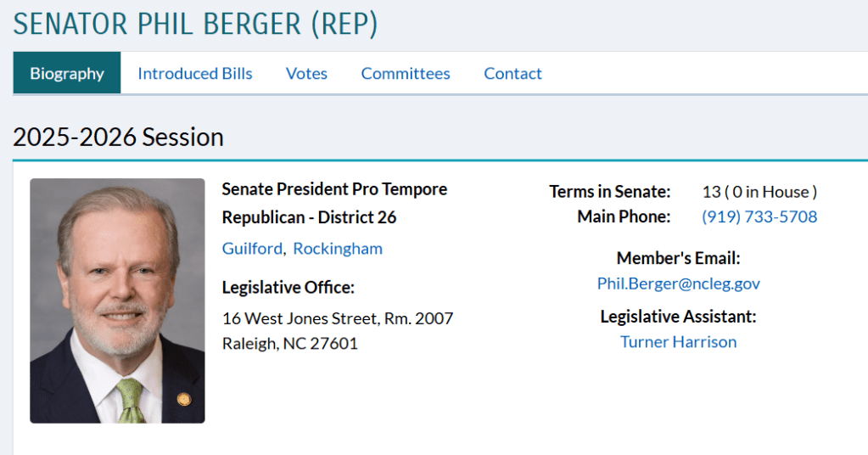Viewport: 868px width, 455px height.
Task: Open the Introduced Bills tab
Action: (195, 73)
